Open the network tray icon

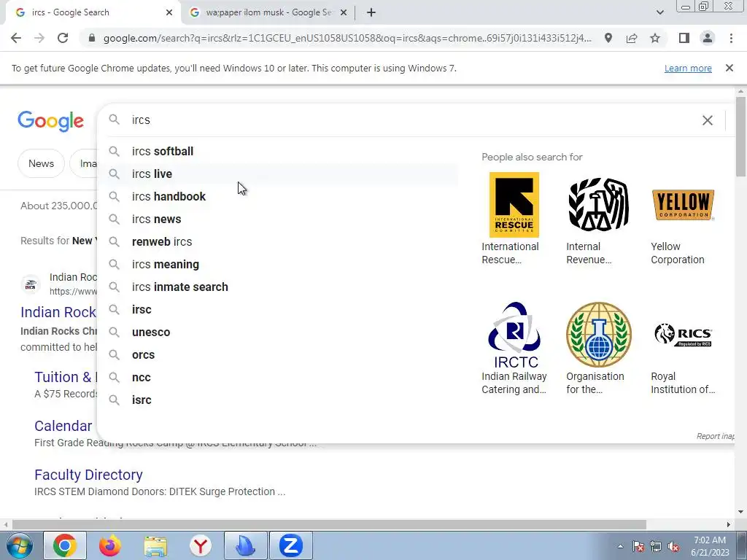click(656, 547)
